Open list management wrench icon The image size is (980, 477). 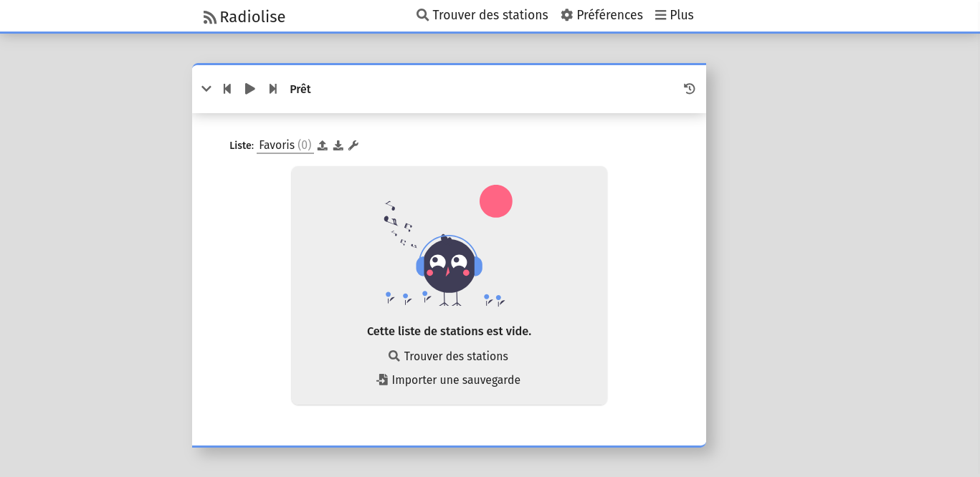(x=353, y=145)
